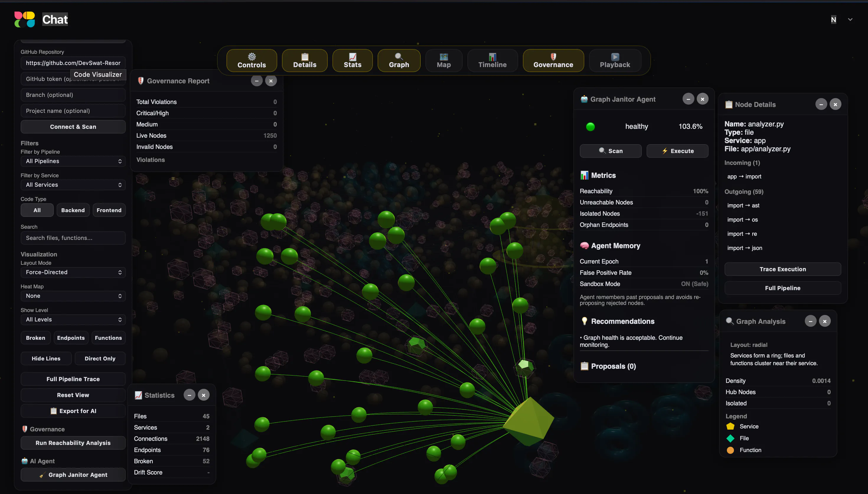Toggle the Functions filter
The width and height of the screenshot is (868, 494).
(108, 338)
